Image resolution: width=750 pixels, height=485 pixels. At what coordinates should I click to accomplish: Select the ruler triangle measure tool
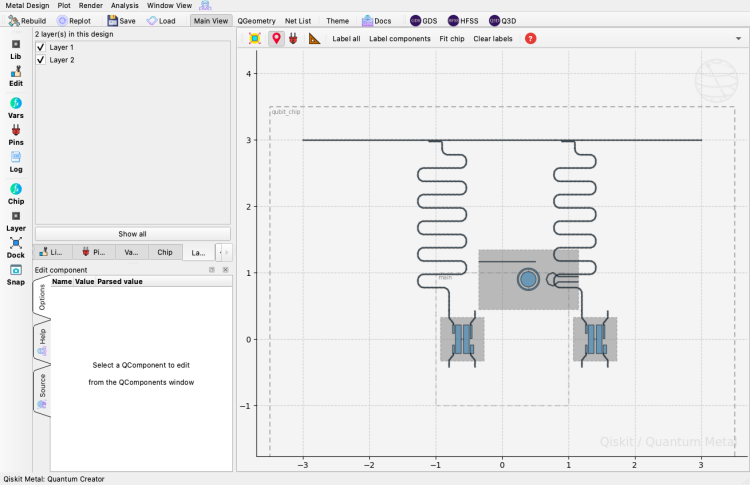pos(314,39)
